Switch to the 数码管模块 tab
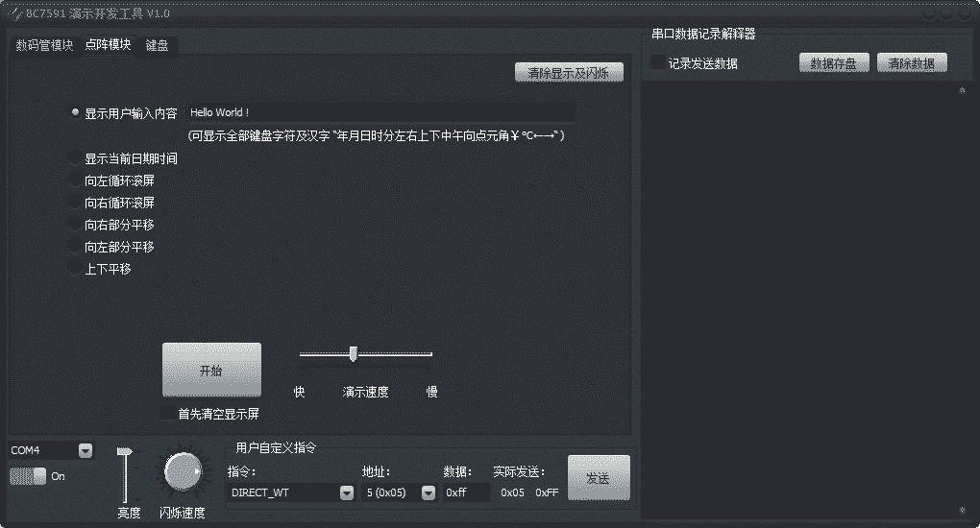The width and height of the screenshot is (980, 528). coord(44,45)
